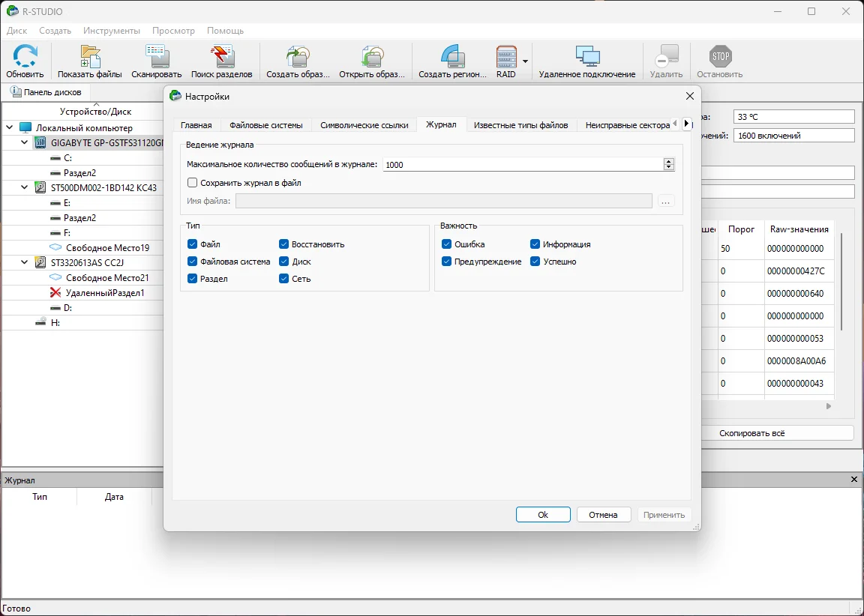Open the RAID dropdown arrow

pos(525,61)
